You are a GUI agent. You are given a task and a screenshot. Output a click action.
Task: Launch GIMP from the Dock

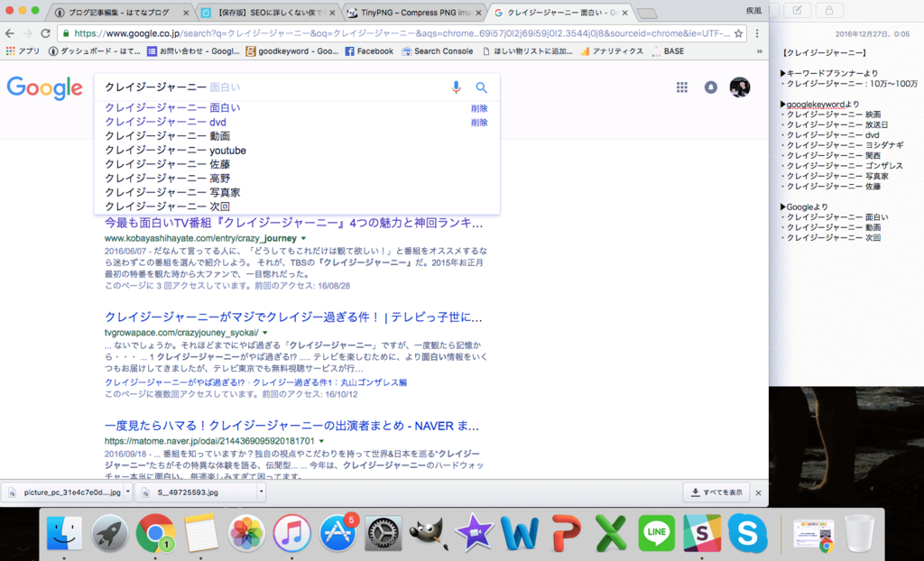pos(429,533)
